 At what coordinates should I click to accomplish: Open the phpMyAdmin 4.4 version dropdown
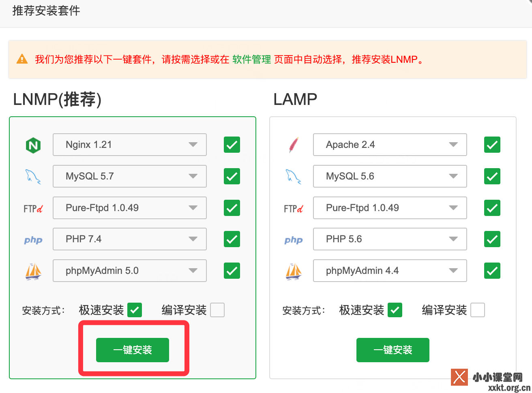tap(390, 271)
